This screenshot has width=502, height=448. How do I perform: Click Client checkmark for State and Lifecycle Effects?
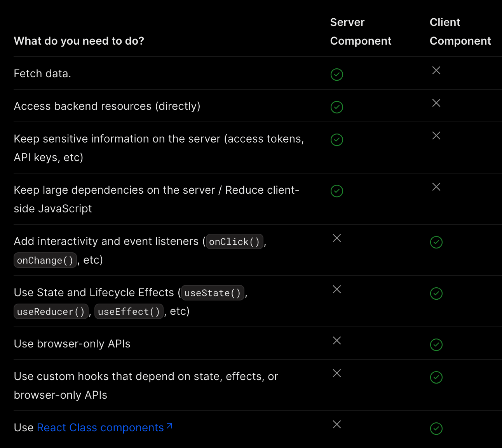(x=436, y=293)
